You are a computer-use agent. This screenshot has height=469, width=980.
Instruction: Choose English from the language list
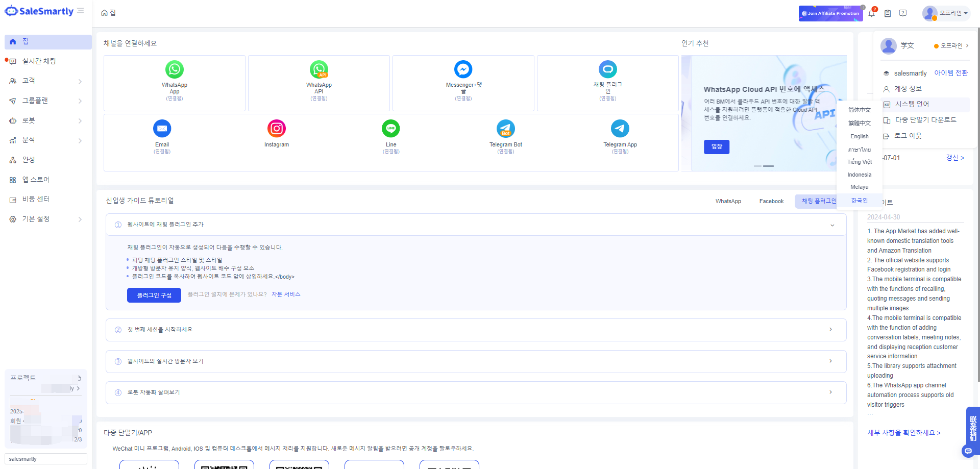(x=859, y=136)
